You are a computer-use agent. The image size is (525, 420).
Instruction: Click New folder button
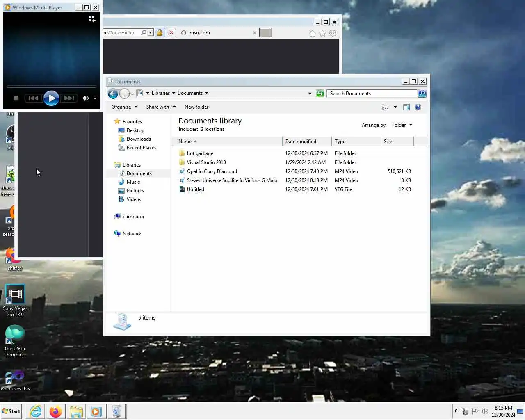[x=196, y=107]
